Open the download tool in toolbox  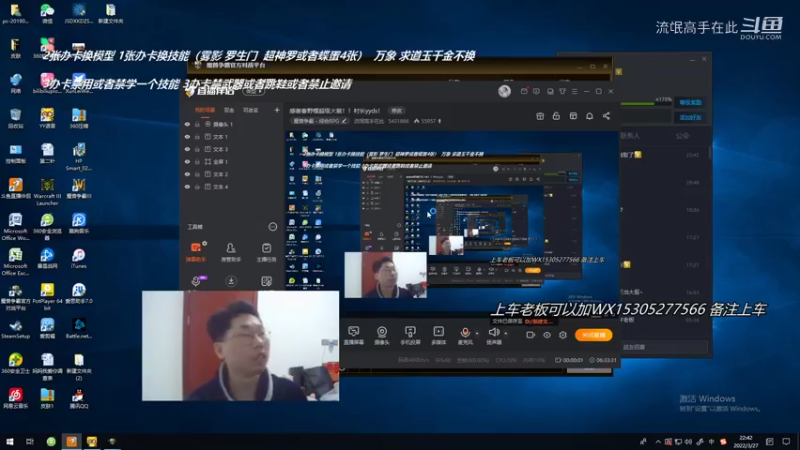pos(231,281)
